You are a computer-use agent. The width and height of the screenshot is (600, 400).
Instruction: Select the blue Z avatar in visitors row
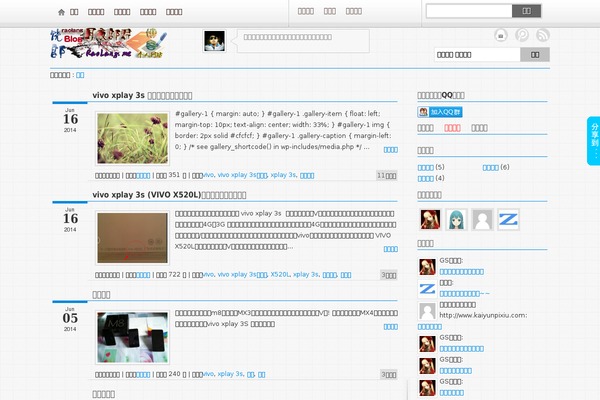[x=508, y=220]
